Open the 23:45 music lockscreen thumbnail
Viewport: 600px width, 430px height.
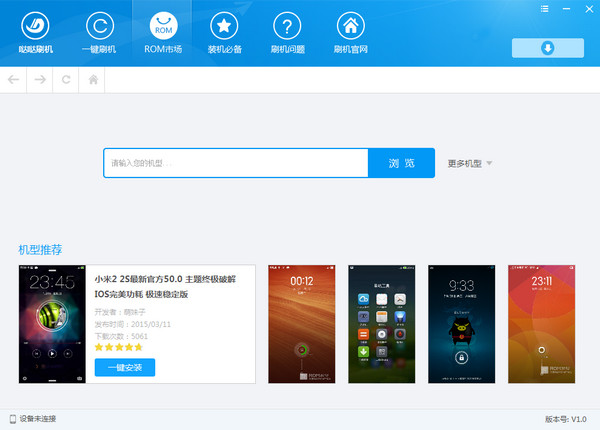click(52, 324)
